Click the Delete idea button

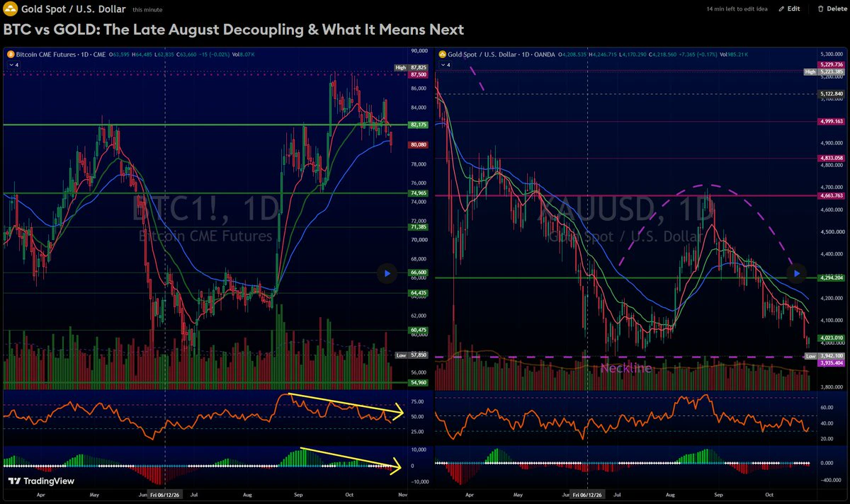click(x=832, y=9)
